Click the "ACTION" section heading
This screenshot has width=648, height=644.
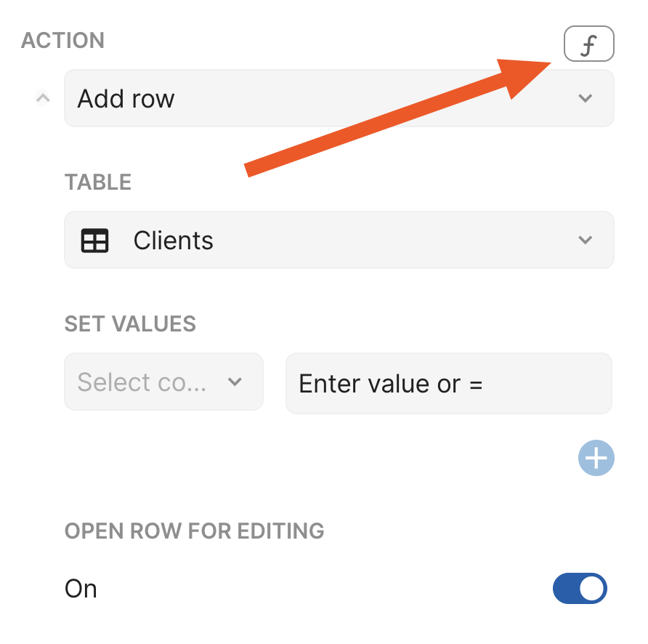(62, 40)
